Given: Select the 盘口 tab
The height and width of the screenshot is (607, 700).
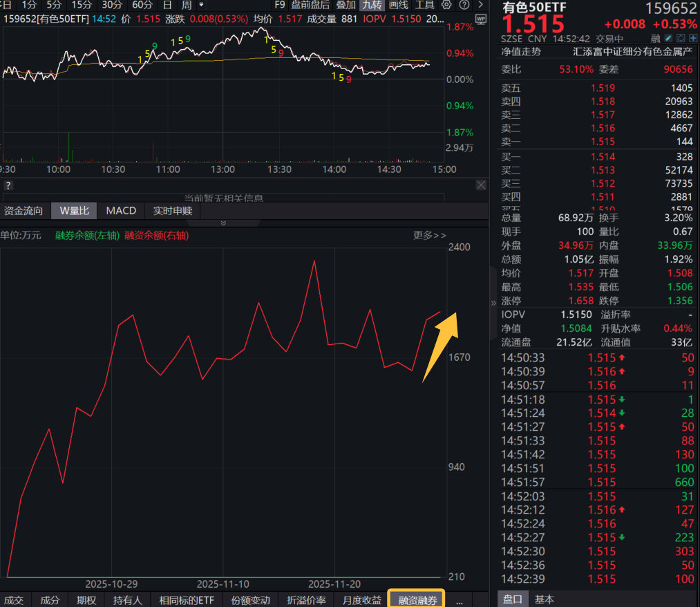Looking at the screenshot, I should [x=513, y=599].
